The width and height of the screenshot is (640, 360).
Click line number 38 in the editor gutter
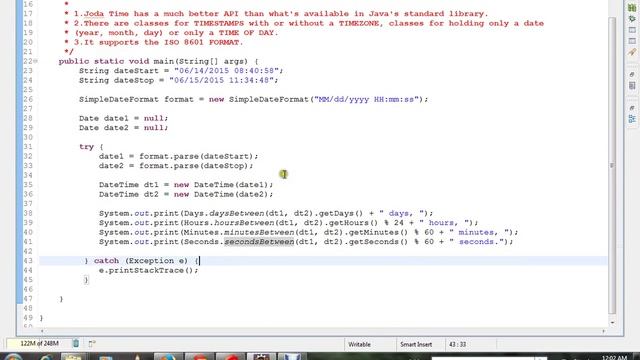tap(28, 213)
